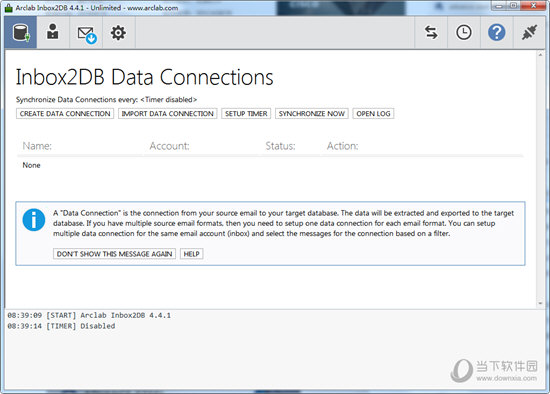The height and width of the screenshot is (394, 550).
Task: Click scrollbar down arrow
Action: tap(541, 303)
